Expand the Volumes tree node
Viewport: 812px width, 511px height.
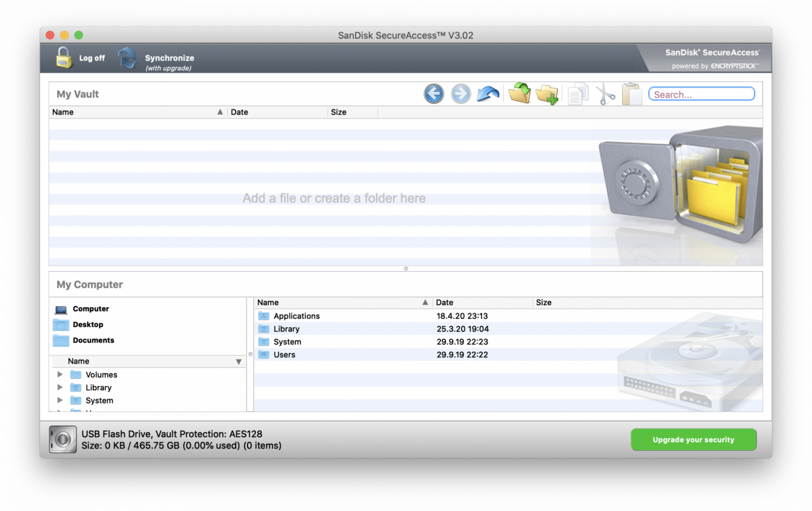(60, 375)
